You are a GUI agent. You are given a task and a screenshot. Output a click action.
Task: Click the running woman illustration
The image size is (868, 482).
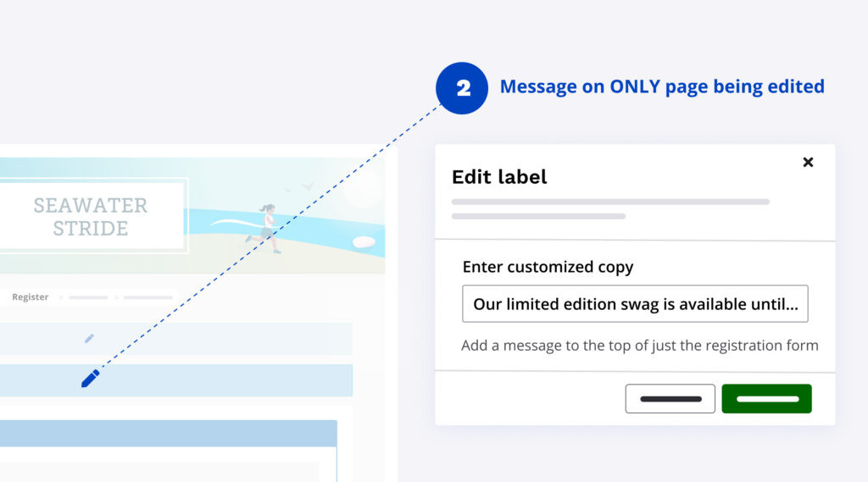tap(266, 227)
